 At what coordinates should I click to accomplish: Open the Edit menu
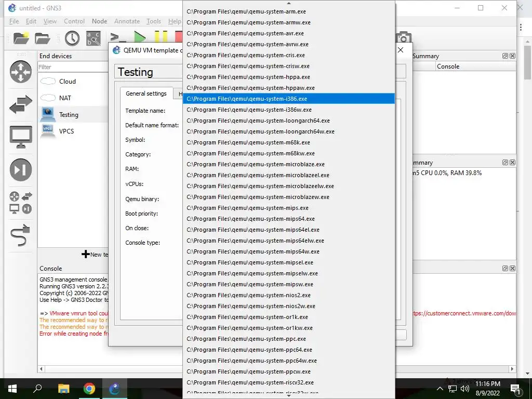(x=31, y=21)
